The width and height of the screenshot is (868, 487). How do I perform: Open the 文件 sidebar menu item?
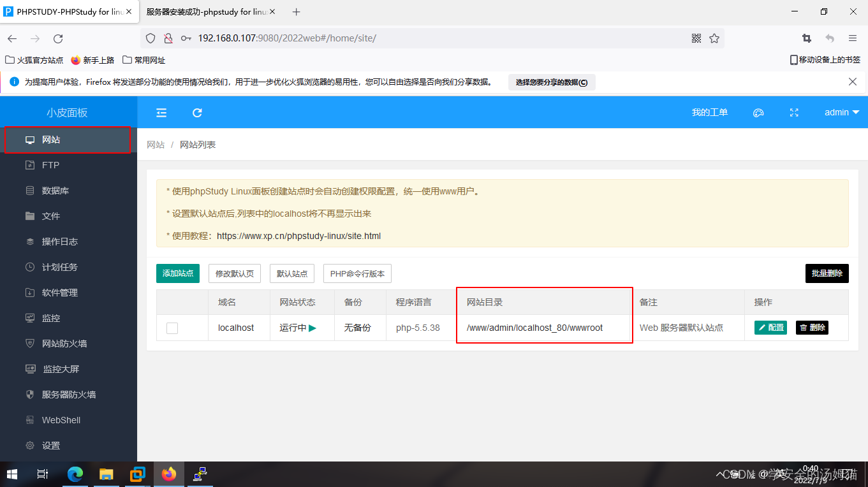68,216
